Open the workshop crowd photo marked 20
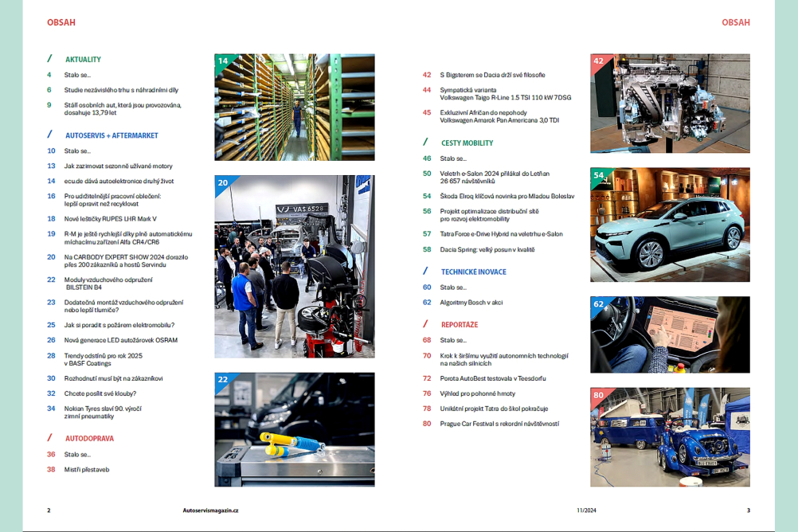The image size is (798, 532). pos(295,267)
